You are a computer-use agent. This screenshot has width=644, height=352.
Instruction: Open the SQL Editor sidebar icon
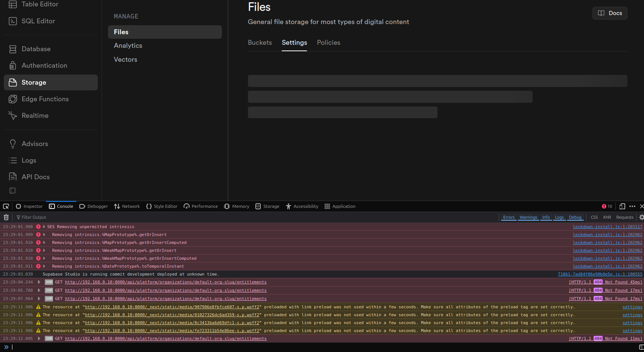click(13, 21)
